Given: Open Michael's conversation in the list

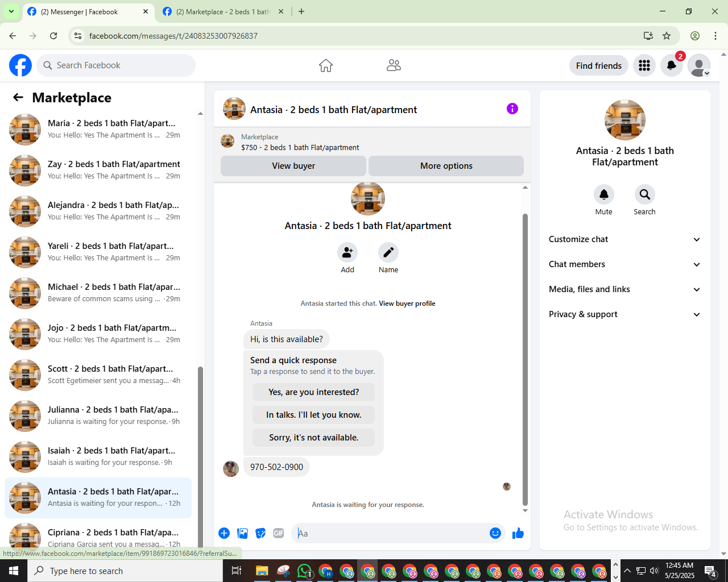Looking at the screenshot, I should pyautogui.click(x=98, y=293).
